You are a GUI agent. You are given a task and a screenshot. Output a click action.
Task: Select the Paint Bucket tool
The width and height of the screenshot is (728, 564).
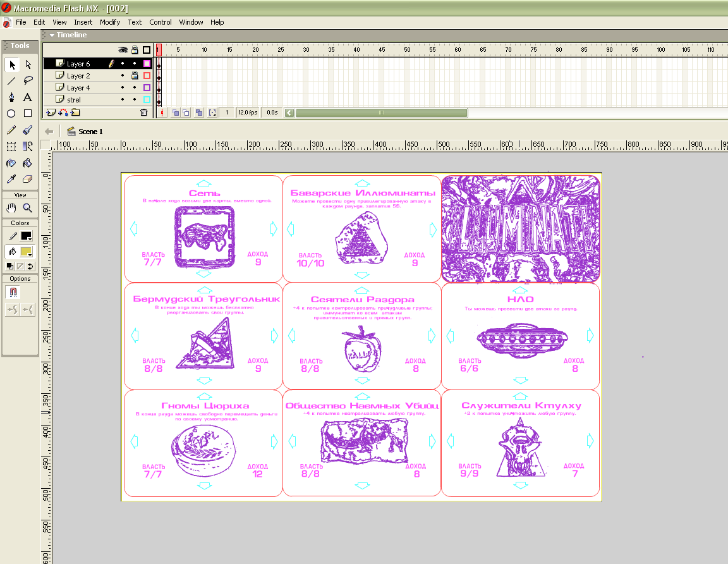[28, 163]
